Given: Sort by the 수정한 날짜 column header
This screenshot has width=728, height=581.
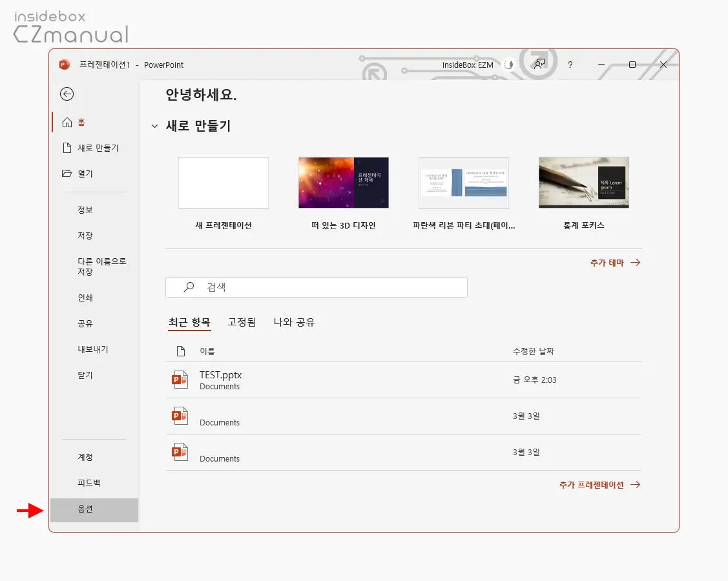Looking at the screenshot, I should pyautogui.click(x=534, y=351).
